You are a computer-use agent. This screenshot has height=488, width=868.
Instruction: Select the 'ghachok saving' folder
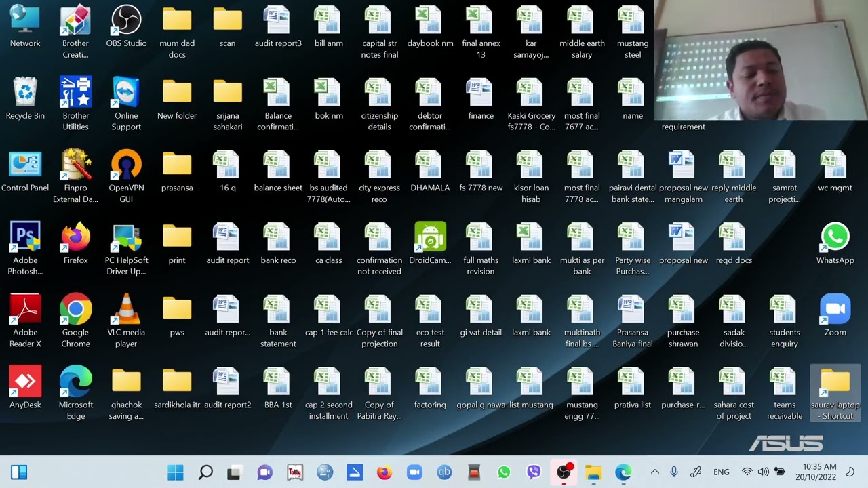coord(126,394)
